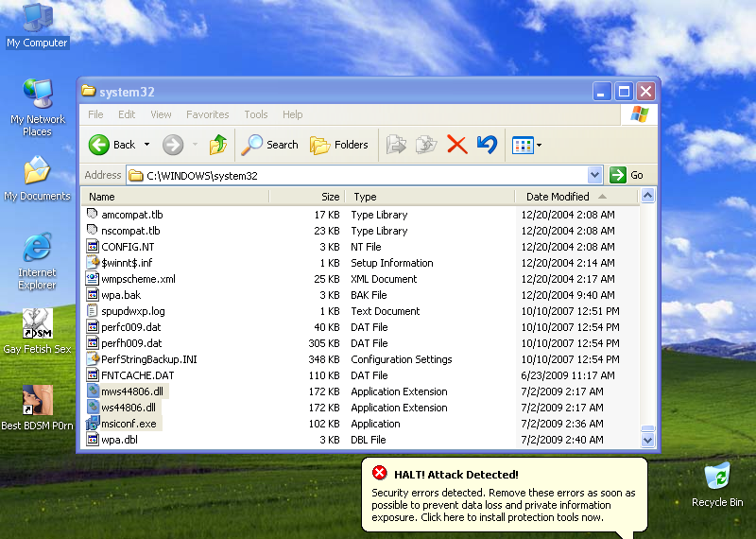Select the perfh009.dat file icon
The width and height of the screenshot is (756, 539).
(x=92, y=342)
